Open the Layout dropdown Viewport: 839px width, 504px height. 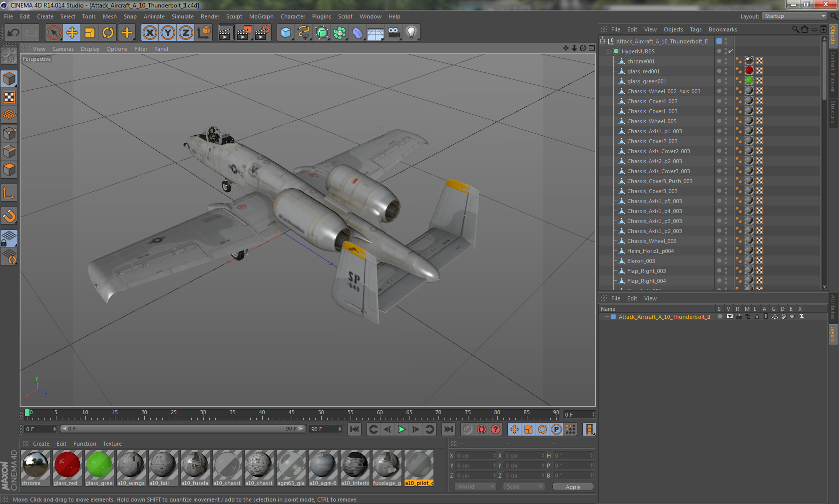coord(794,16)
